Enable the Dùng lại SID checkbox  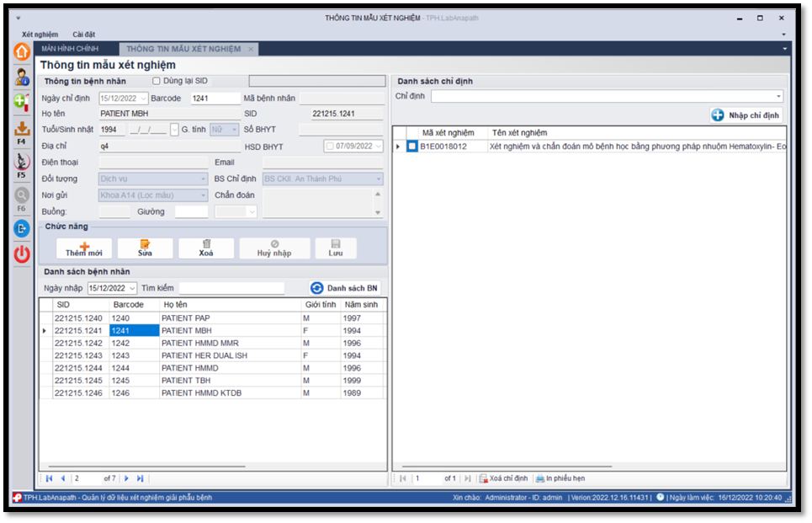tap(157, 81)
